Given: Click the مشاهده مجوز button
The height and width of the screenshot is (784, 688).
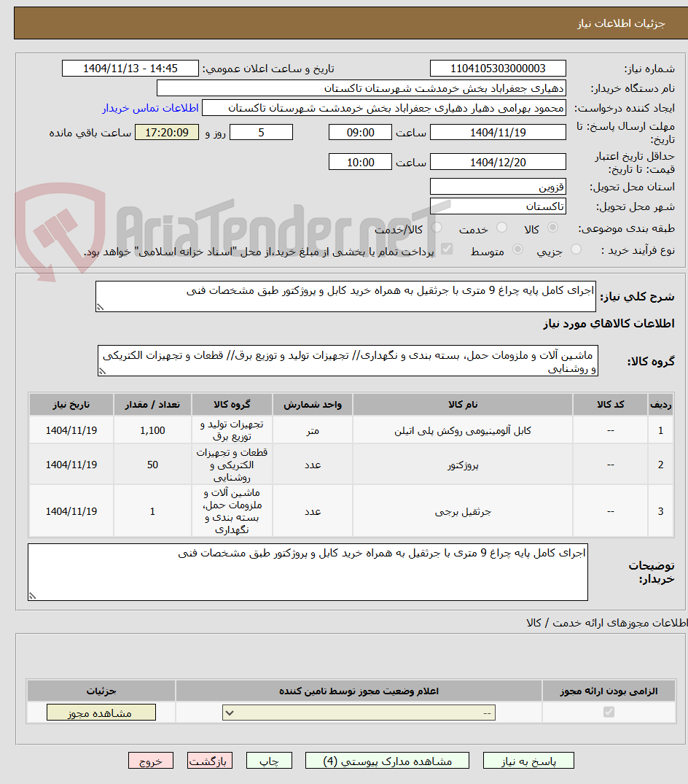Looking at the screenshot, I should (x=101, y=713).
